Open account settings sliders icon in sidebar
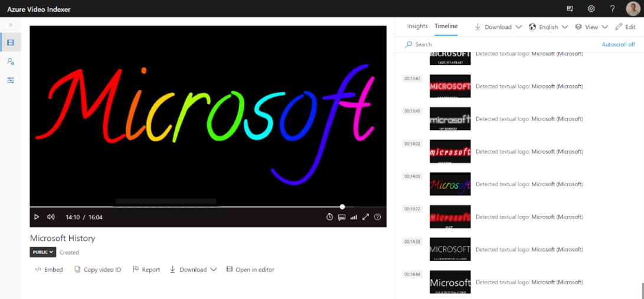The width and height of the screenshot is (644, 299). [x=11, y=80]
